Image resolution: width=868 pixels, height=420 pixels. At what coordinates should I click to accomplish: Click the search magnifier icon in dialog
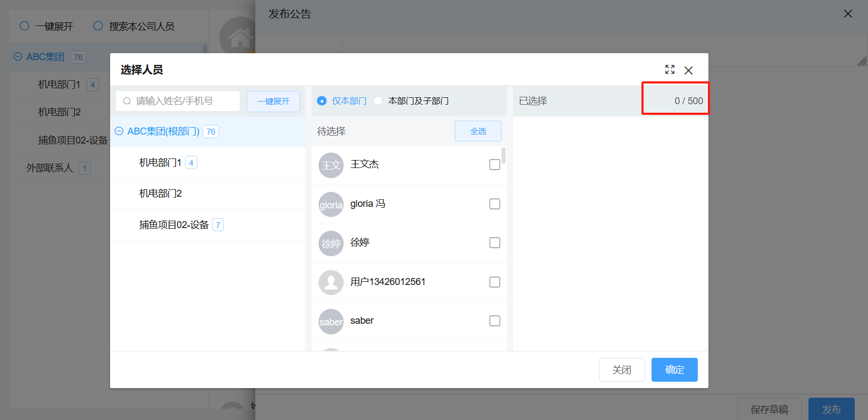127,101
